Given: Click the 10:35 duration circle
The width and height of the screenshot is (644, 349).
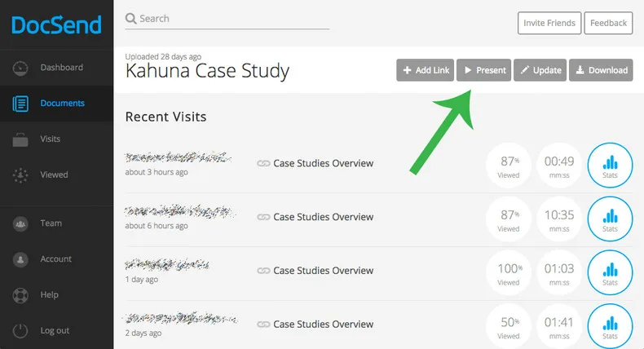Looking at the screenshot, I should point(559,219).
